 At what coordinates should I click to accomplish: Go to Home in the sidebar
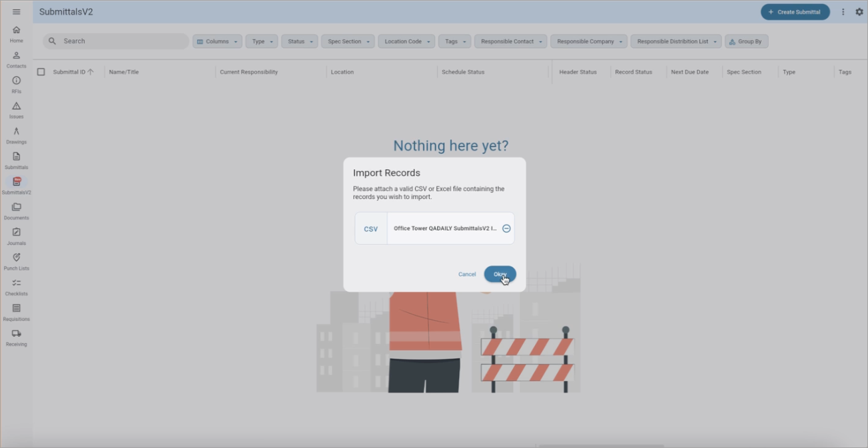click(x=17, y=34)
